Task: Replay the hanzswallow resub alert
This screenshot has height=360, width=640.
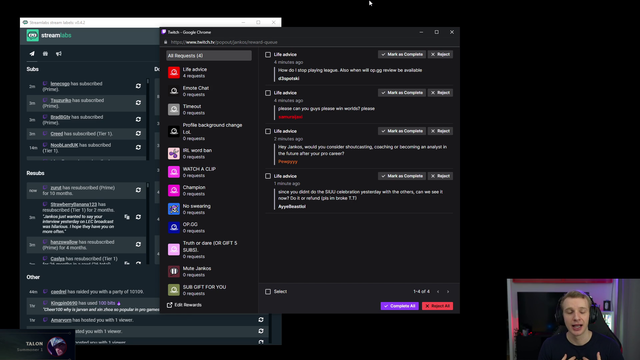Action: pyautogui.click(x=138, y=244)
